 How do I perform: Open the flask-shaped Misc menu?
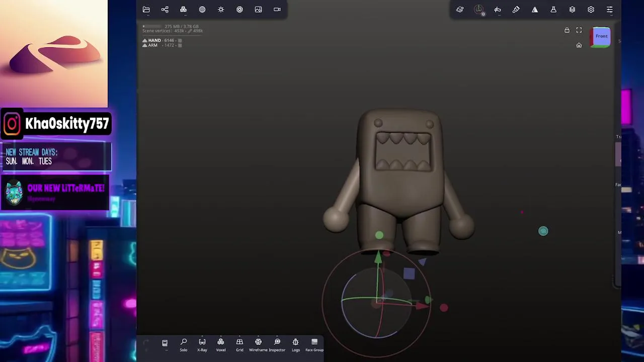point(553,10)
